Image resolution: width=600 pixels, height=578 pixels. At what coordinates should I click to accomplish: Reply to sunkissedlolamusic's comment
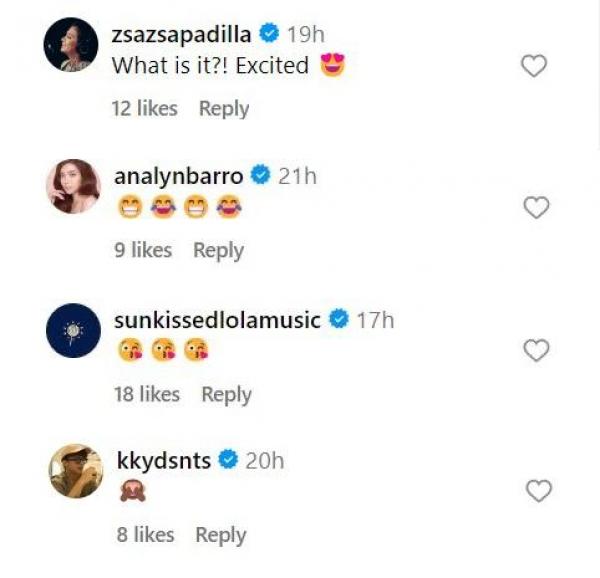[226, 394]
